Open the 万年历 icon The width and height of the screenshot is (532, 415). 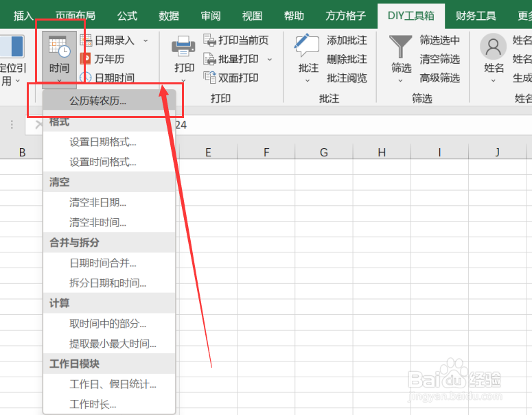[86, 59]
